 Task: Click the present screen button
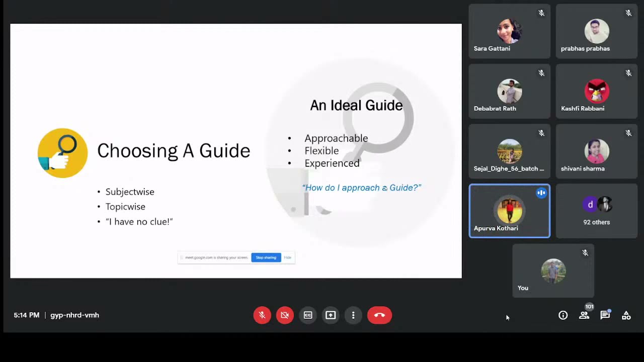(x=331, y=315)
